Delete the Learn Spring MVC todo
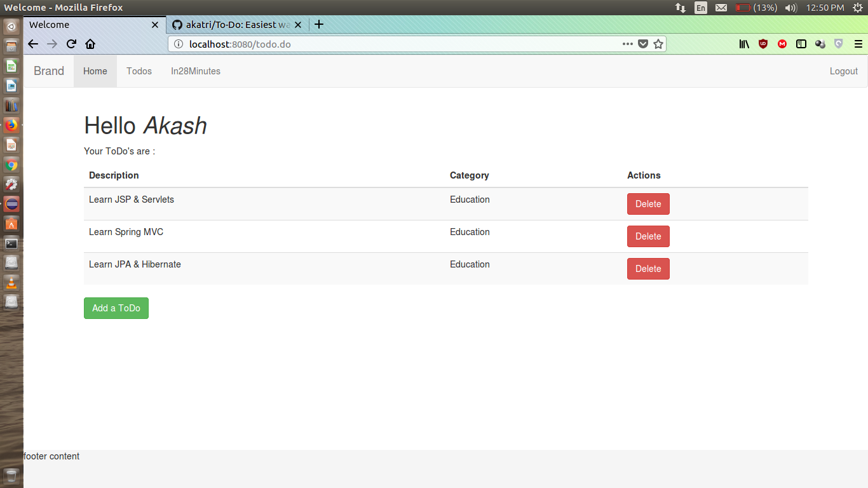Image resolution: width=868 pixels, height=488 pixels. coord(648,236)
